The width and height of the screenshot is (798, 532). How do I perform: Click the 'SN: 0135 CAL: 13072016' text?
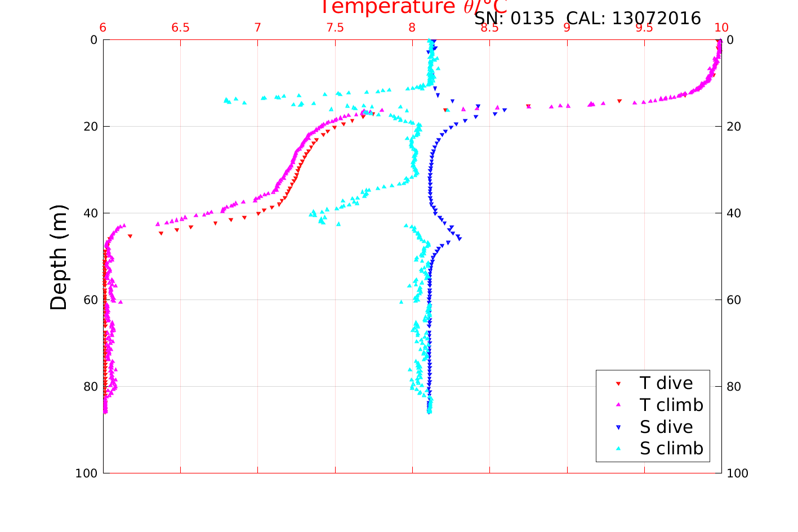tap(587, 19)
